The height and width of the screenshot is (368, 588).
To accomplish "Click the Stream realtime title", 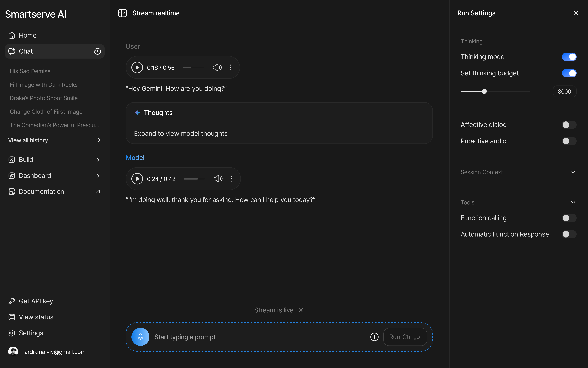I will pyautogui.click(x=156, y=13).
